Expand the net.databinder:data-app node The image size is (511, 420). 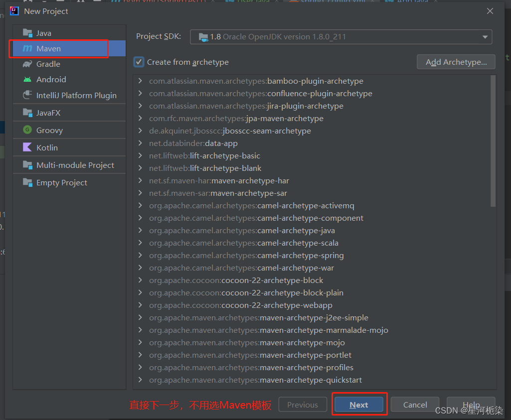[140, 143]
